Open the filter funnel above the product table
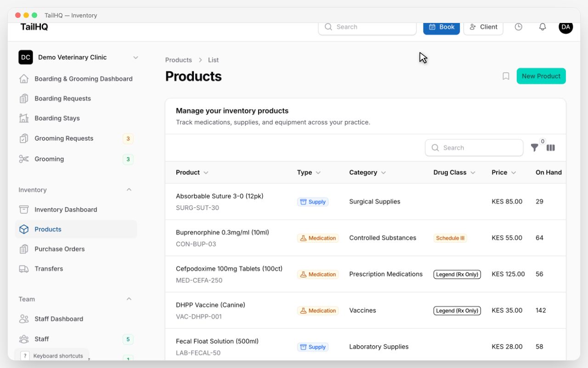 tap(534, 148)
